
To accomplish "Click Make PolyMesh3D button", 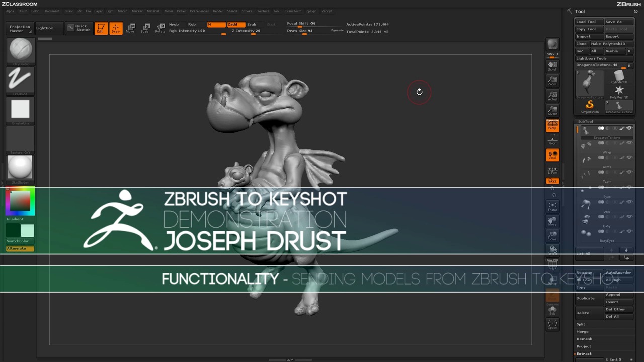I will pyautogui.click(x=611, y=44).
